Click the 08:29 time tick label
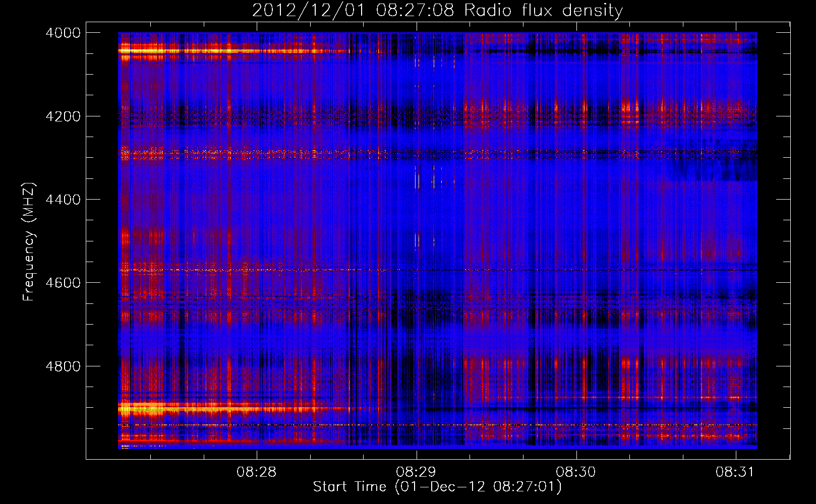816x504 pixels. 416,472
